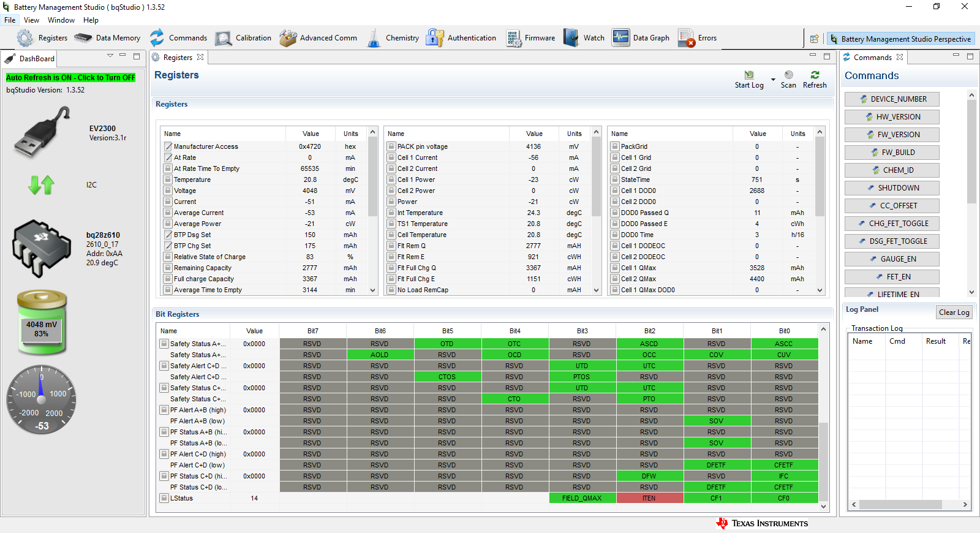Click the Cell 1 QMax register row
This screenshot has height=533, width=980.
click(712, 268)
